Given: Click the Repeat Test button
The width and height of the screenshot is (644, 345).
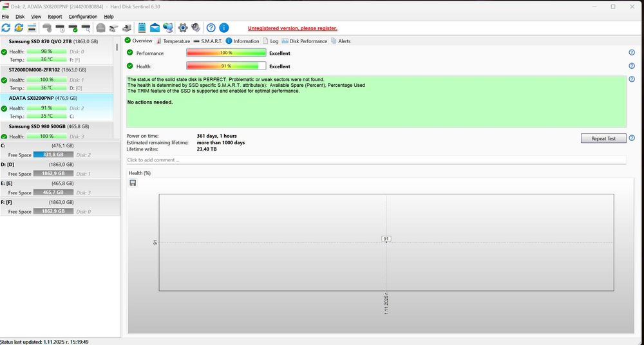Looking at the screenshot, I should click(603, 138).
